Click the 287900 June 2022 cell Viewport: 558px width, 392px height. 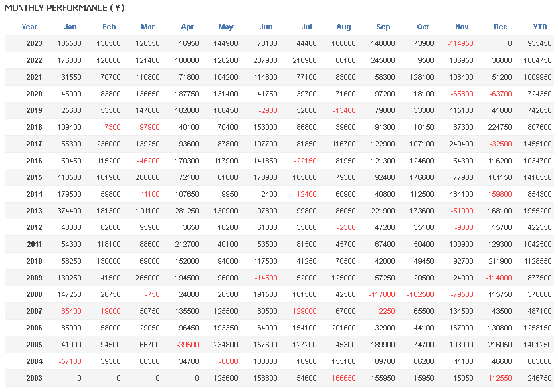pyautogui.click(x=266, y=60)
